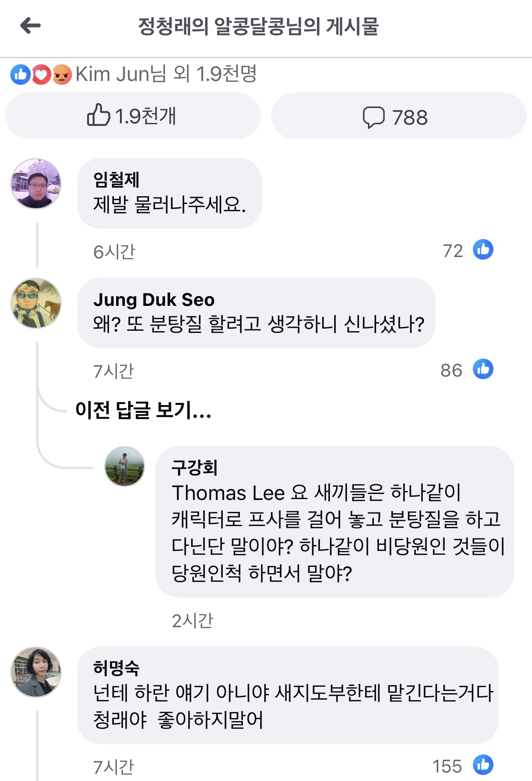This screenshot has width=532, height=781.
Task: Open 허명숙 commenter name link
Action: (116, 668)
